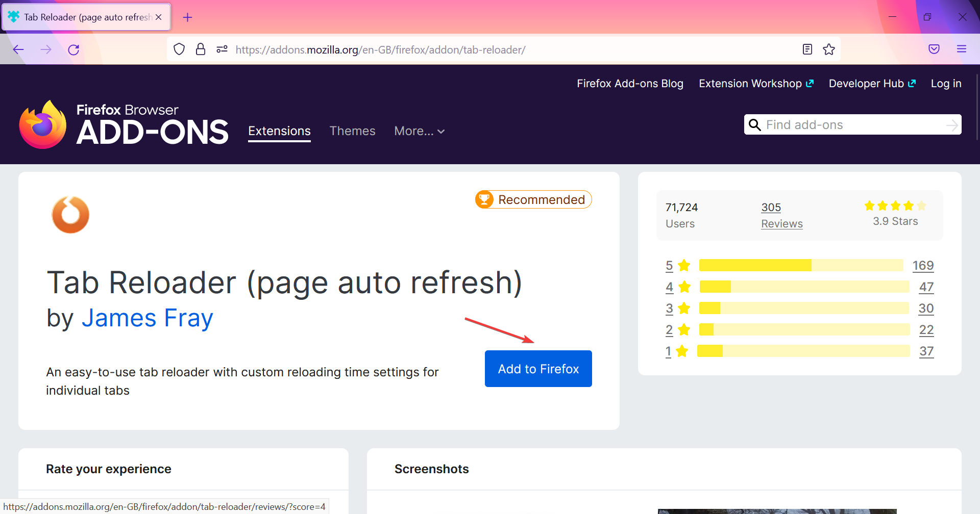The image size is (980, 514).
Task: Select the Extensions tab
Action: click(x=279, y=131)
